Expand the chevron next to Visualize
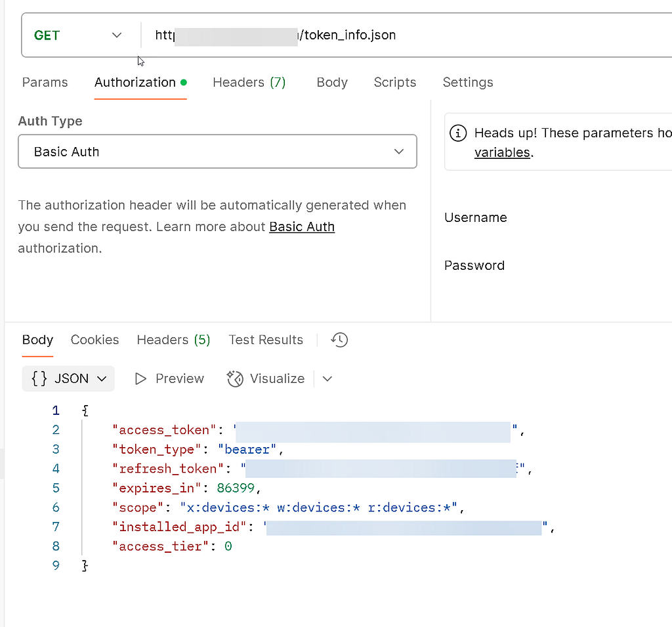Viewport: 672px width, 627px height. point(327,379)
